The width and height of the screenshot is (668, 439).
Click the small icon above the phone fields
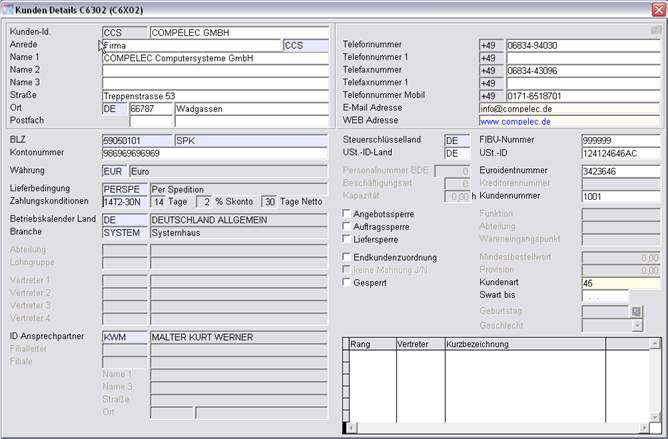[x=655, y=31]
